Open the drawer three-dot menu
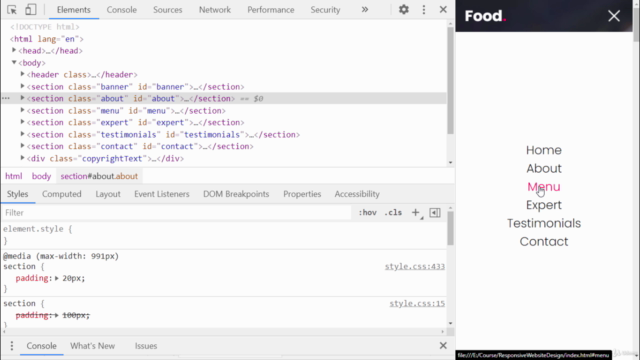The width and height of the screenshot is (640, 360). tap(11, 346)
